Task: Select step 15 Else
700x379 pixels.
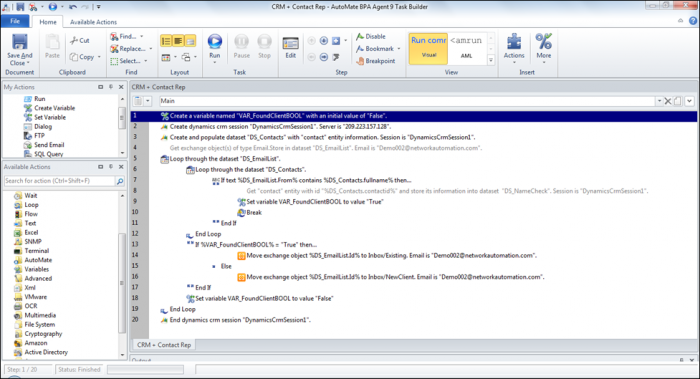Action: pyautogui.click(x=414, y=266)
